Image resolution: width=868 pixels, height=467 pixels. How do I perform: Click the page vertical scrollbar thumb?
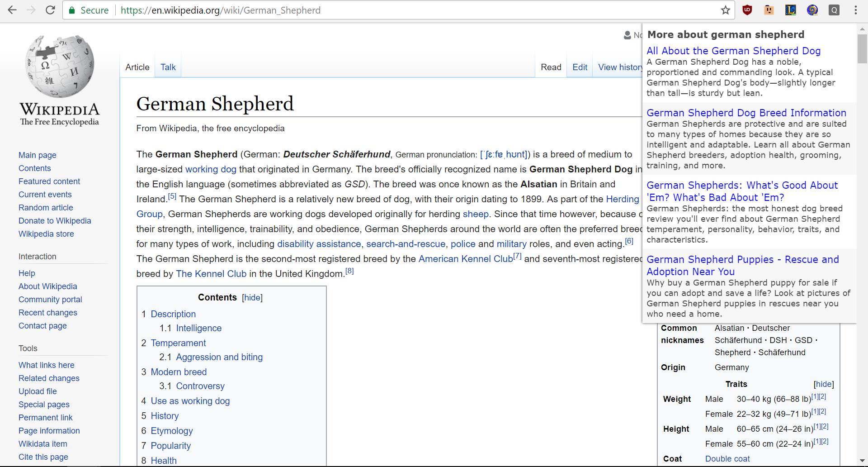[x=862, y=49]
